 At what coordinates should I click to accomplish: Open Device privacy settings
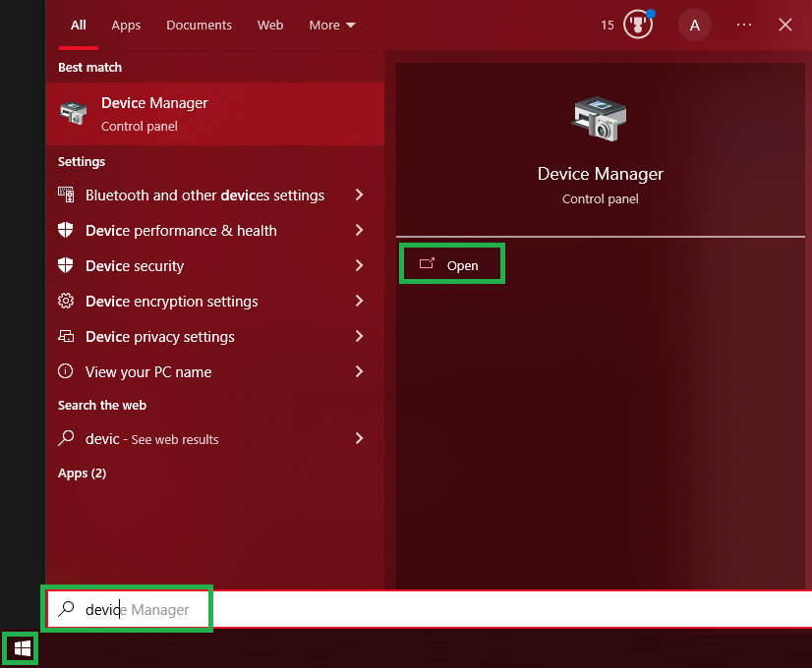pos(215,336)
